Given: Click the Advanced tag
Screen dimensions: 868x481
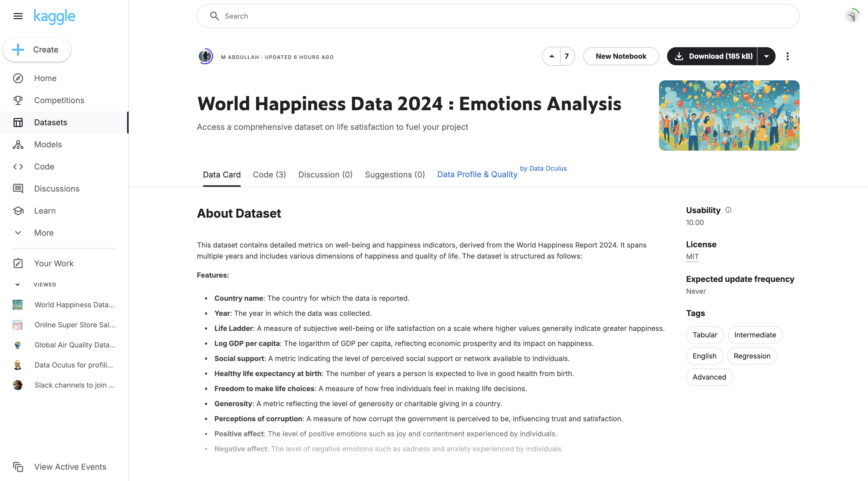Looking at the screenshot, I should [x=709, y=377].
